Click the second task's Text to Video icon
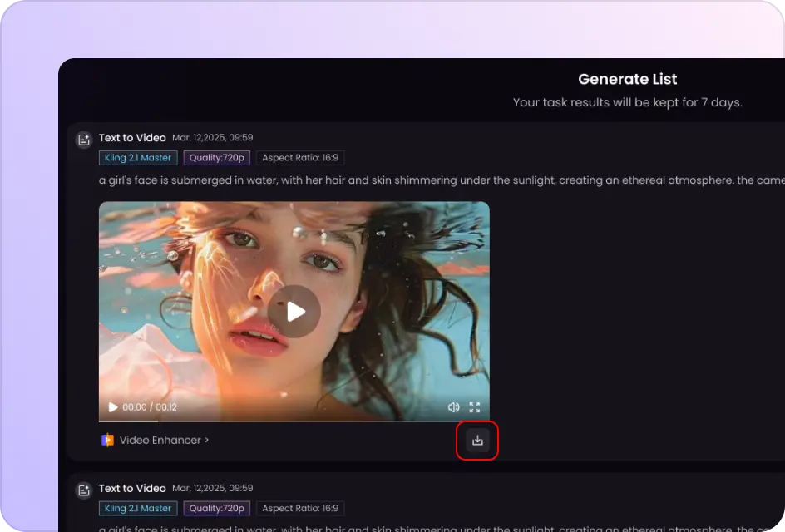 [x=83, y=490]
